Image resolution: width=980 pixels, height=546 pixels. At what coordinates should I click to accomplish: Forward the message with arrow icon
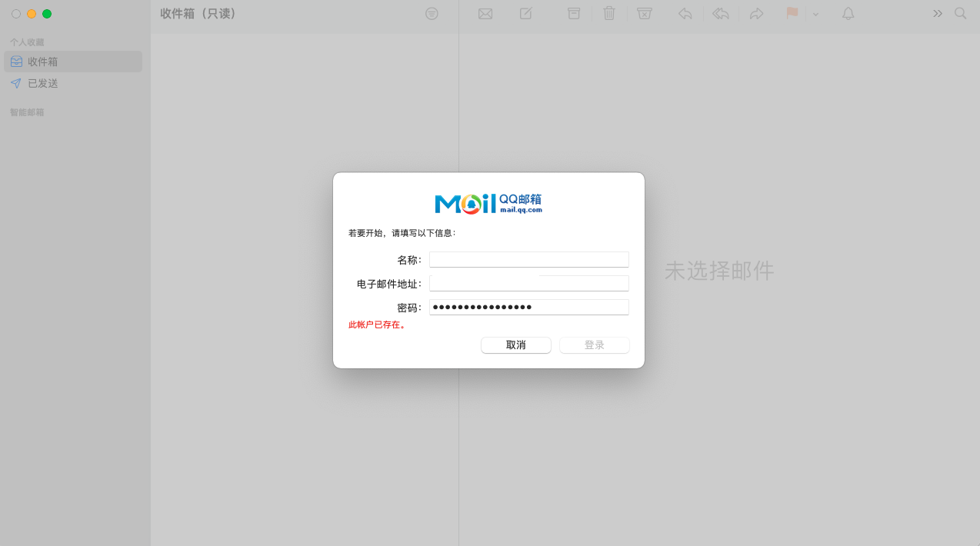coord(756,14)
